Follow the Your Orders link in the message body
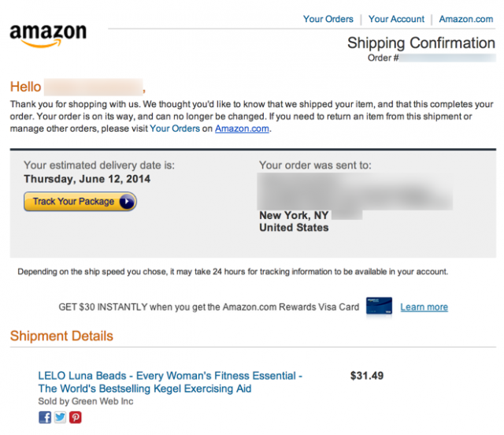Screen dimensions: 504x435 coord(175,128)
